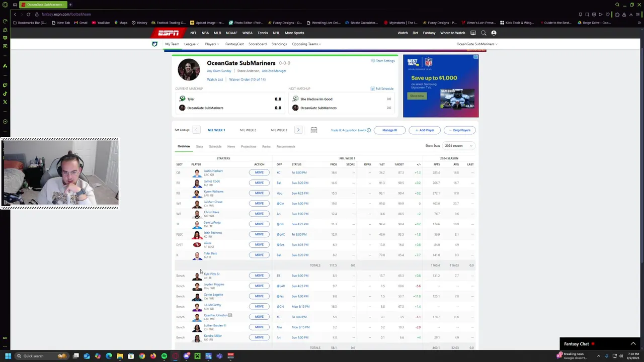Click MOVE button for Isiah Pacheco
Screen dimensions: 644x362
pyautogui.click(x=259, y=234)
